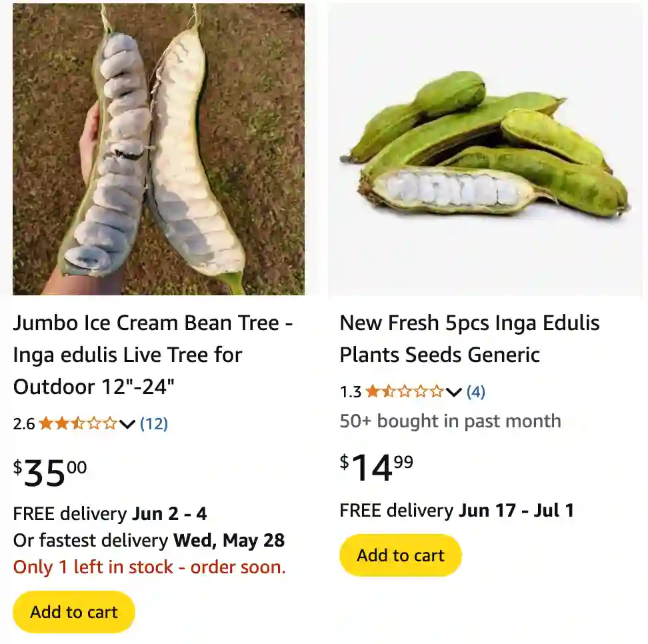Click the 2.6 rating number
Viewport: 648px width, 644px height.
point(24,424)
